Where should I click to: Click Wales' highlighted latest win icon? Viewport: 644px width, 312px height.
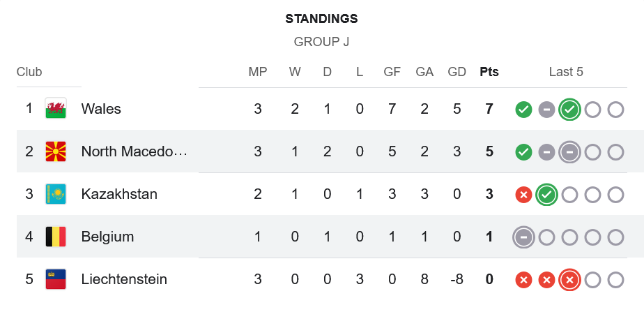(x=569, y=110)
